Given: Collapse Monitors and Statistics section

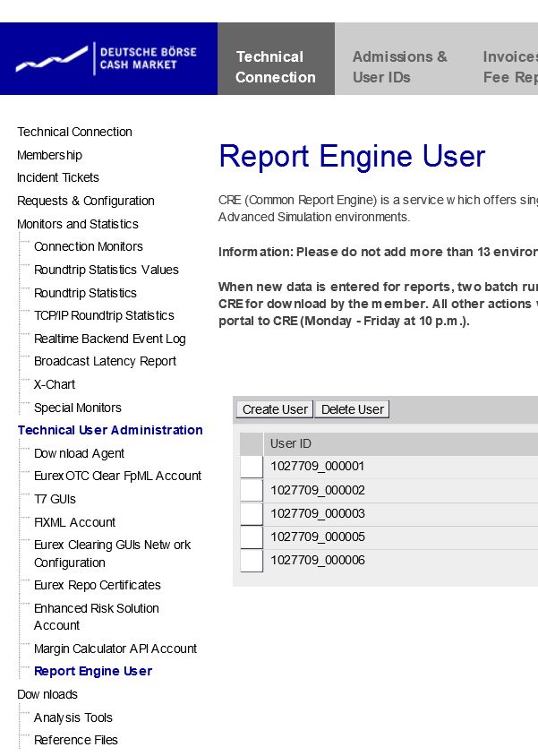Looking at the screenshot, I should (x=78, y=224).
